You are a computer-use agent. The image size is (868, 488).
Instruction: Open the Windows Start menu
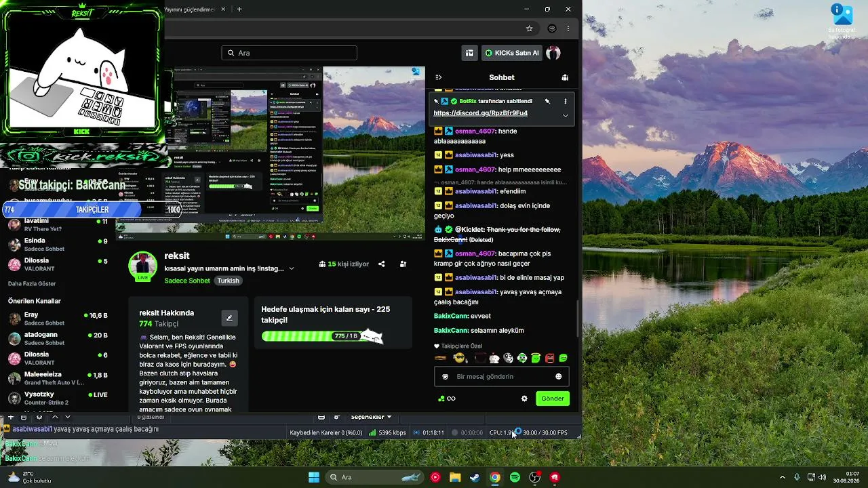point(314,477)
